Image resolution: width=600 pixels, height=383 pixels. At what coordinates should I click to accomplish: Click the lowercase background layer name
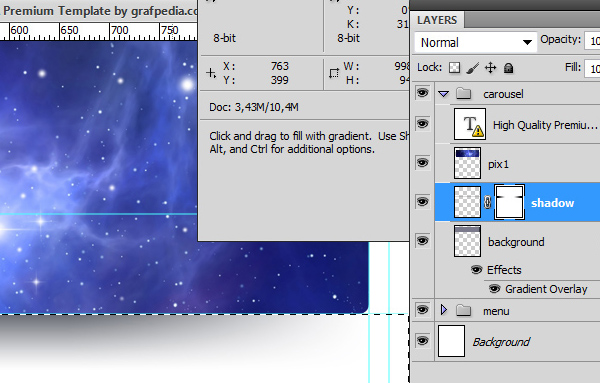(516, 242)
